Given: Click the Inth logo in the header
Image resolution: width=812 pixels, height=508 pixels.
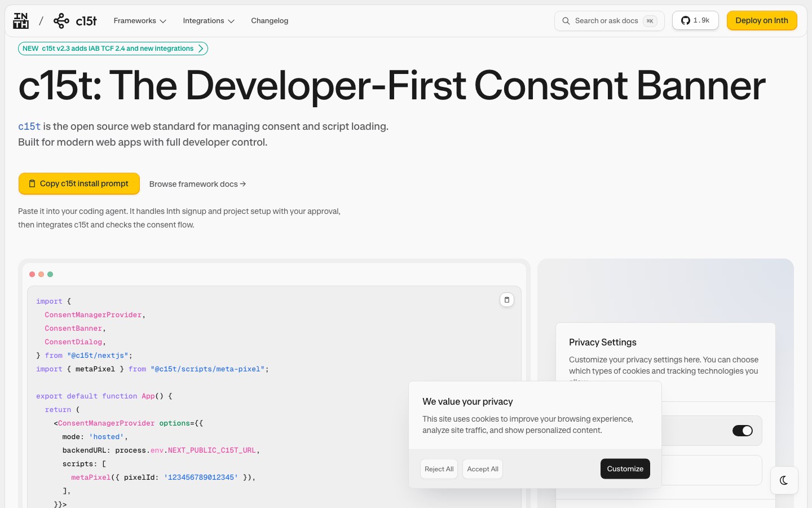Looking at the screenshot, I should coord(21,21).
